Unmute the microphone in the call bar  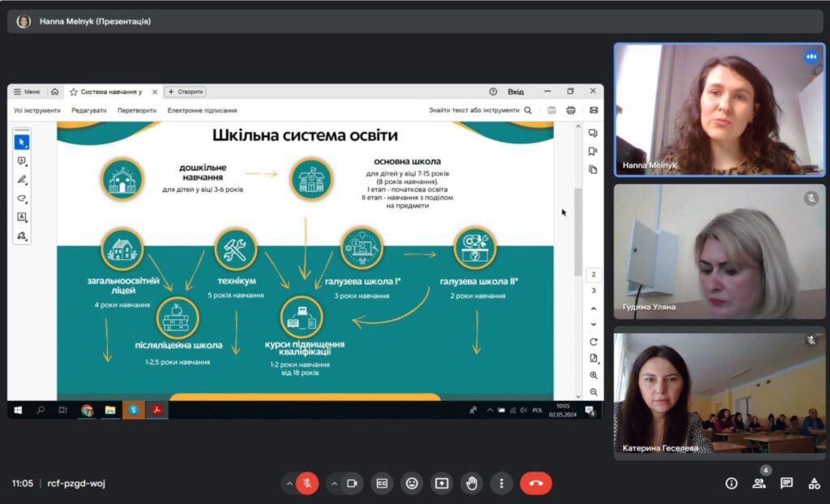[307, 483]
